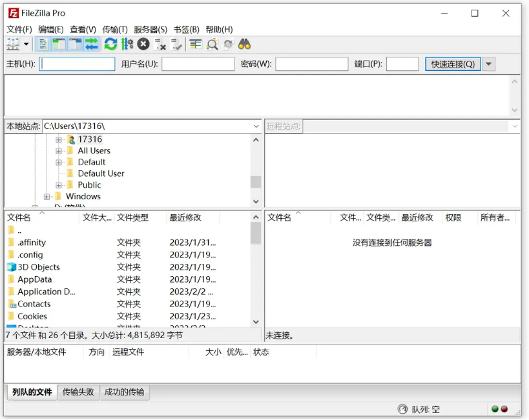
Task: Open the 本地站点 path dropdown
Action: [256, 126]
